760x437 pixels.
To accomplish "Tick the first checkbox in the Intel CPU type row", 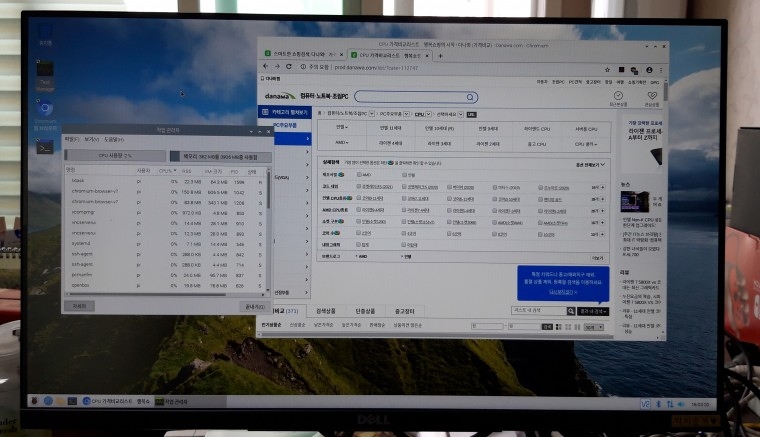I will (359, 198).
